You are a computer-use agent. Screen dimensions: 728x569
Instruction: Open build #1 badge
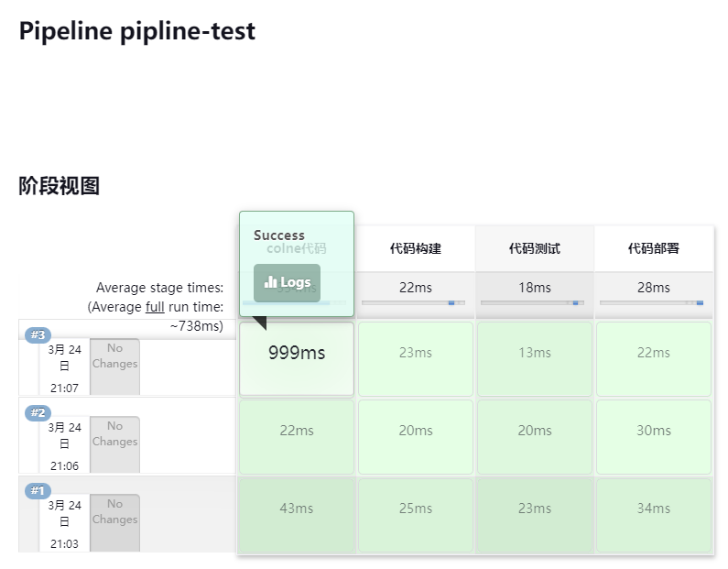pos(38,490)
